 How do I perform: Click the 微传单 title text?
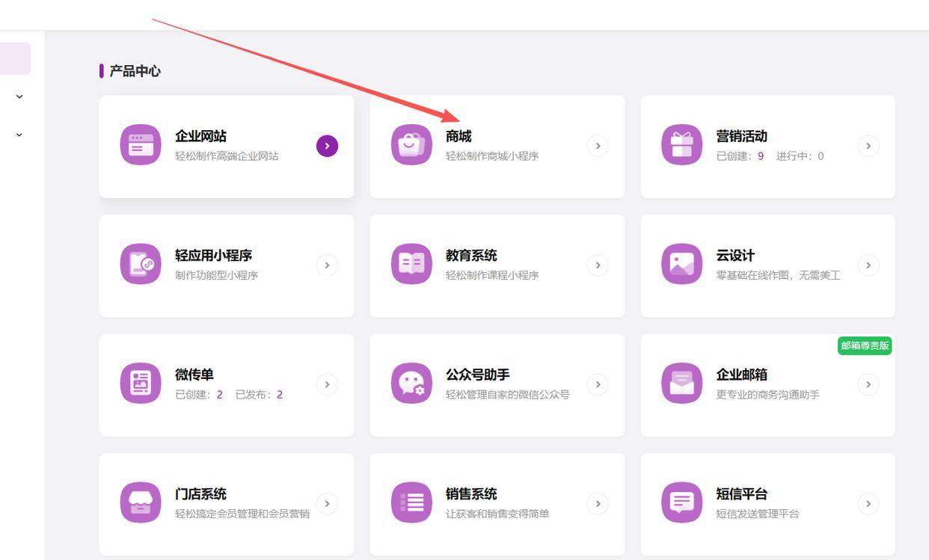pos(194,375)
